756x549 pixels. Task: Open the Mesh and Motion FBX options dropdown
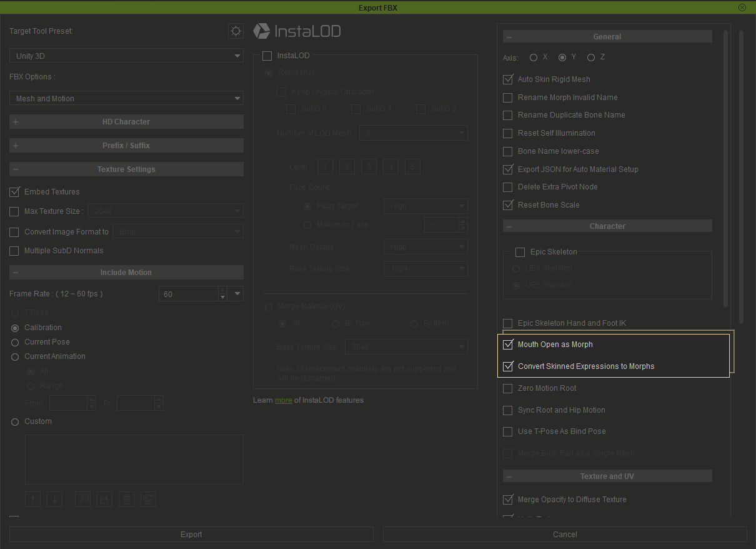coord(126,99)
